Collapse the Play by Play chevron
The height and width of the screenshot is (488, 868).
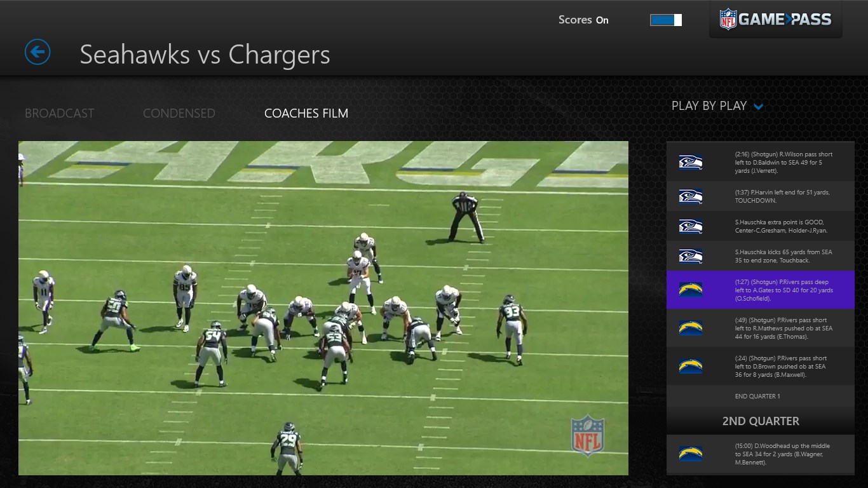coord(757,106)
